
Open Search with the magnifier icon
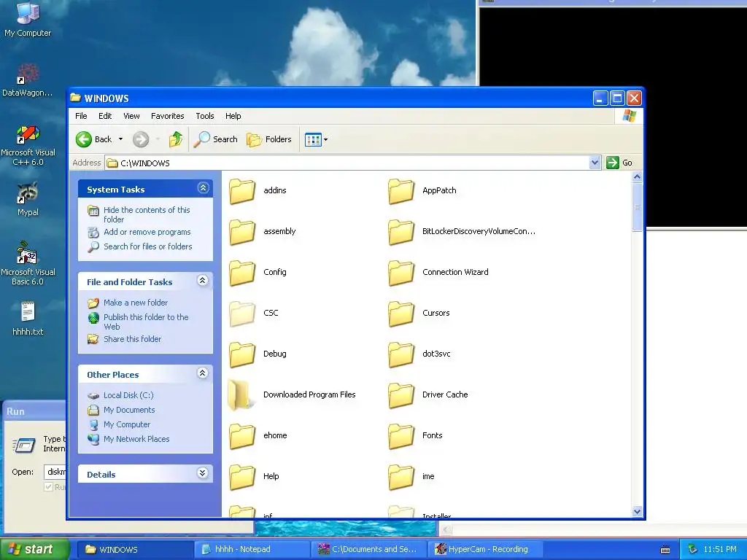point(215,139)
